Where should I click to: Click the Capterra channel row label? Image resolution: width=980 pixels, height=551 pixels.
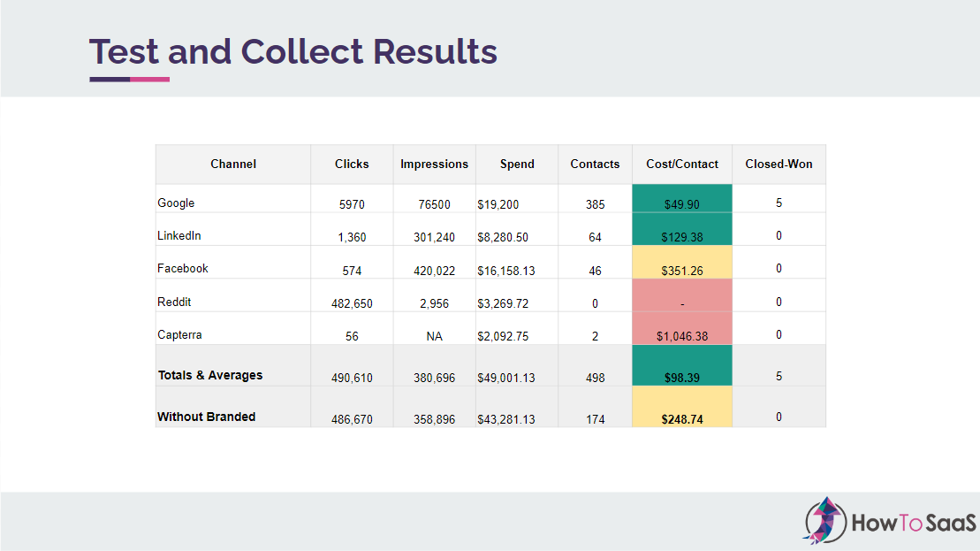coord(179,334)
